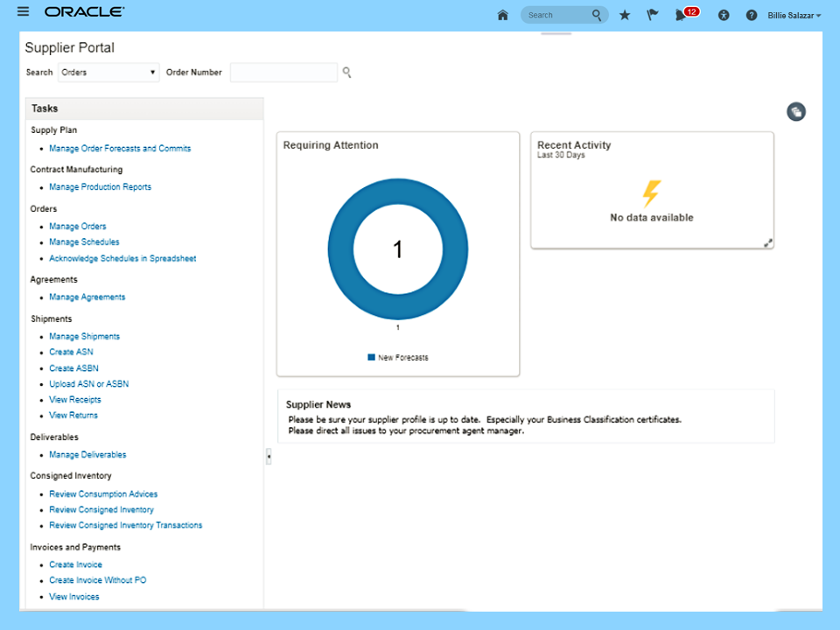840x630 pixels.
Task: Open Upload ASN or ASBN
Action: point(89,384)
